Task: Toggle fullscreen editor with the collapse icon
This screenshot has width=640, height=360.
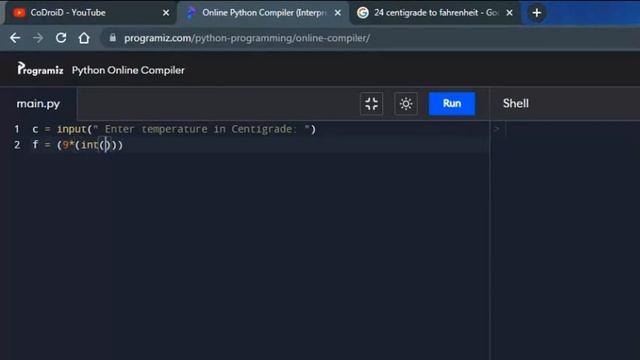Action: 371,104
